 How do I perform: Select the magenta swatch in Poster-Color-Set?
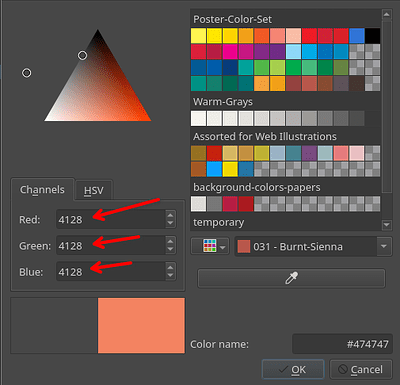(230, 52)
